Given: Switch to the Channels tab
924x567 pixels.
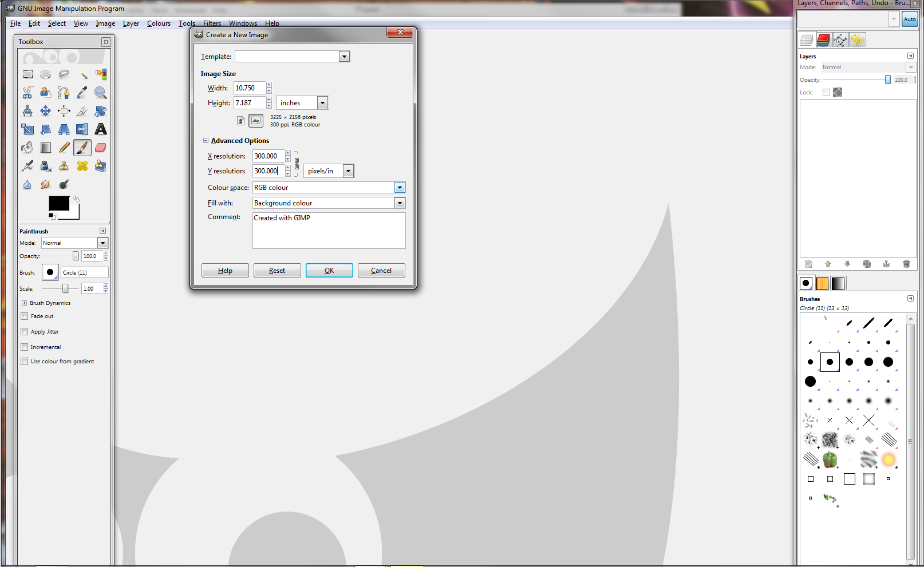Looking at the screenshot, I should coord(824,40).
